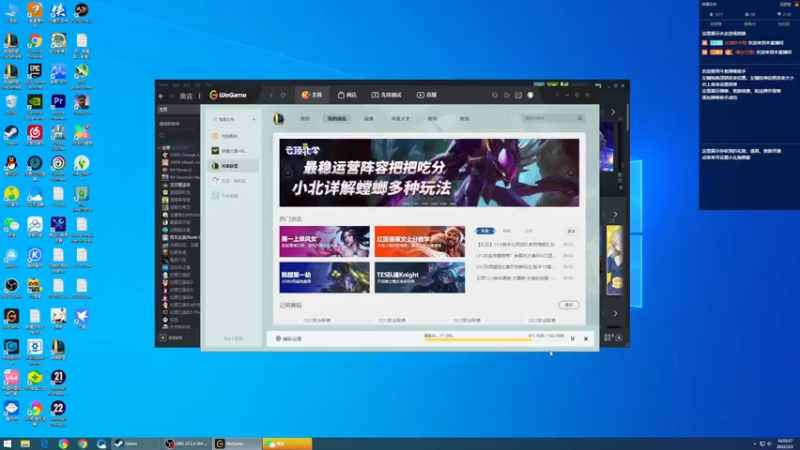Next arrow in Steam middle shelf

615,215
